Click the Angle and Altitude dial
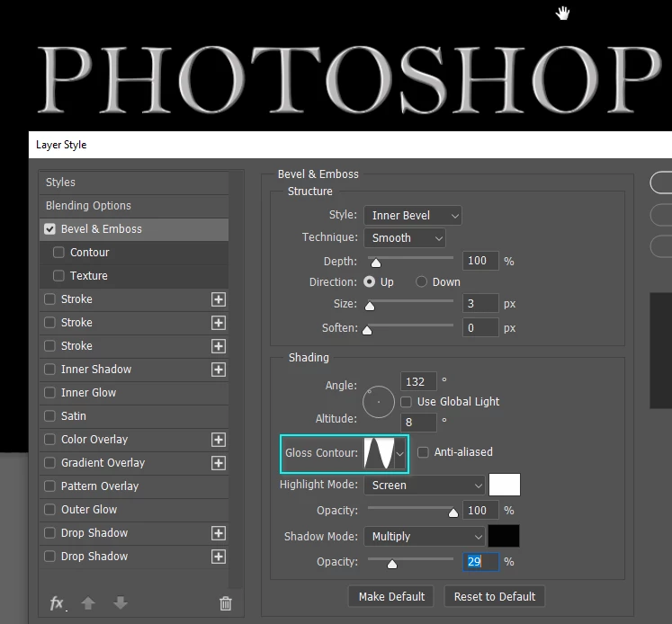The height and width of the screenshot is (624, 672). (x=379, y=402)
